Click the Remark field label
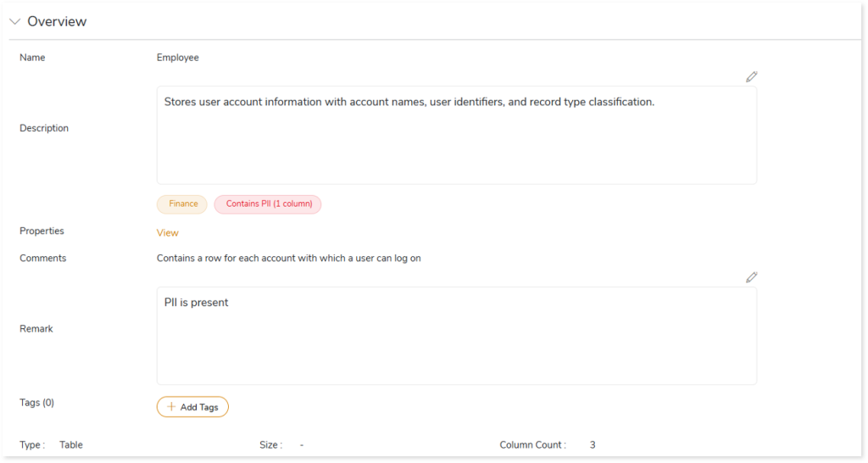The image size is (868, 463). (x=36, y=328)
